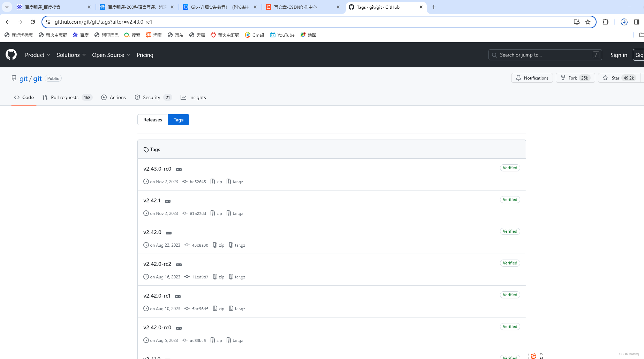Expand commit message of v2.42.1
Viewport: 644px width, 359px height.
168,201
